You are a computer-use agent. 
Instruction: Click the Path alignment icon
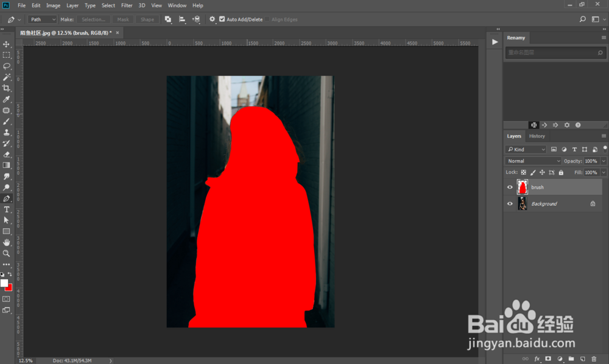pos(181,19)
